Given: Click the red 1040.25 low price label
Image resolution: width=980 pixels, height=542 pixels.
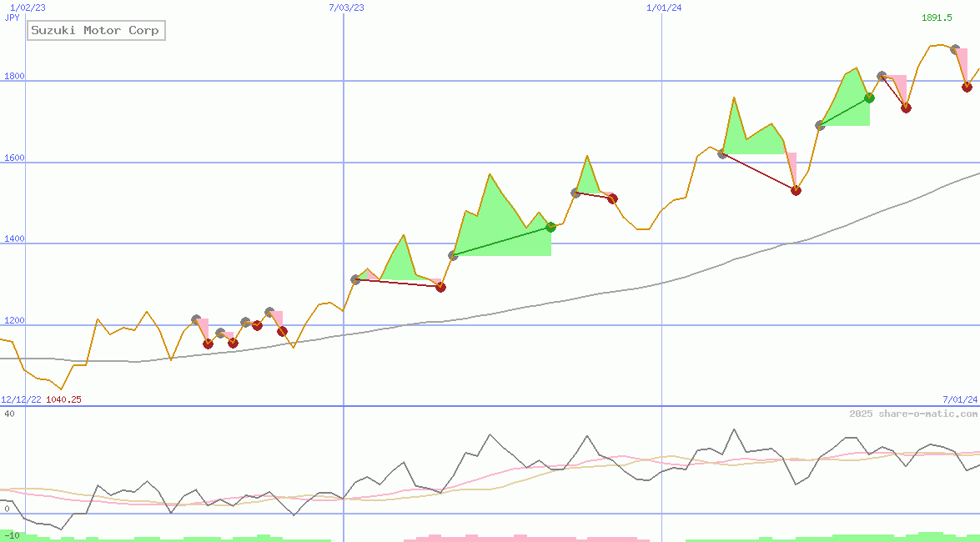Looking at the screenshot, I should click(63, 400).
